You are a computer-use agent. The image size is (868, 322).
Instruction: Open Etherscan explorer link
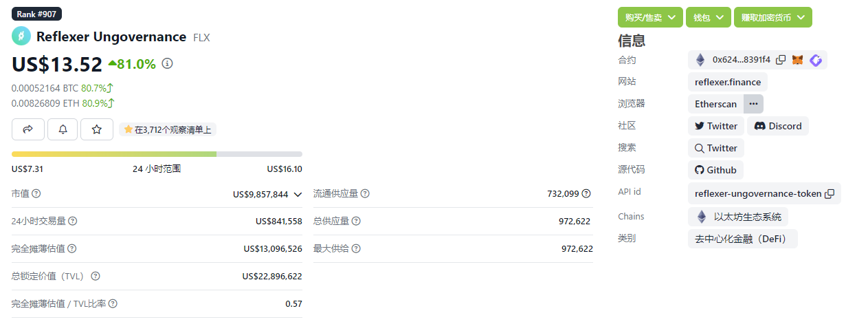coord(715,104)
